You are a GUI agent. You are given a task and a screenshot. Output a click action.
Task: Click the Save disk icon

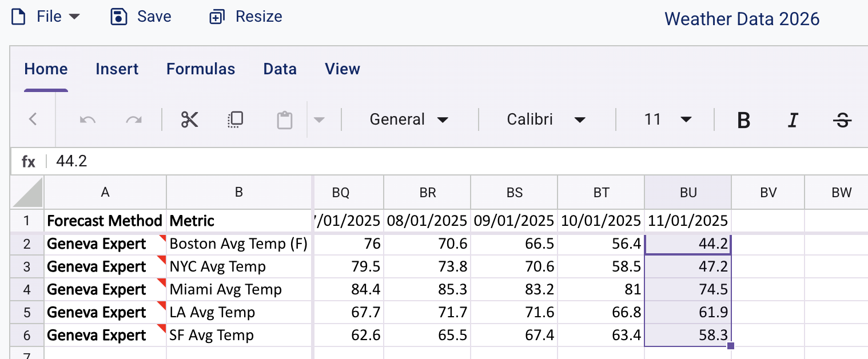tap(118, 17)
